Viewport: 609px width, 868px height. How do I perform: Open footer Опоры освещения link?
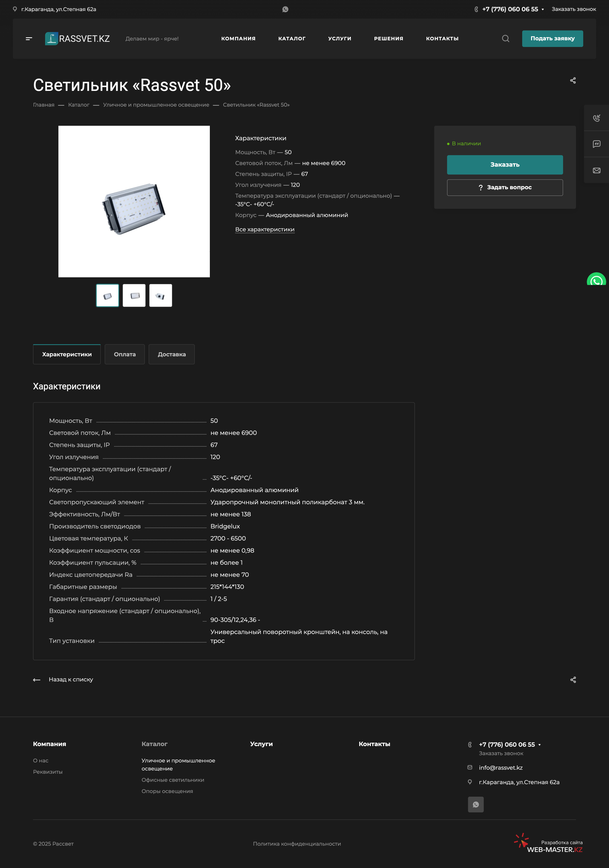(x=167, y=791)
